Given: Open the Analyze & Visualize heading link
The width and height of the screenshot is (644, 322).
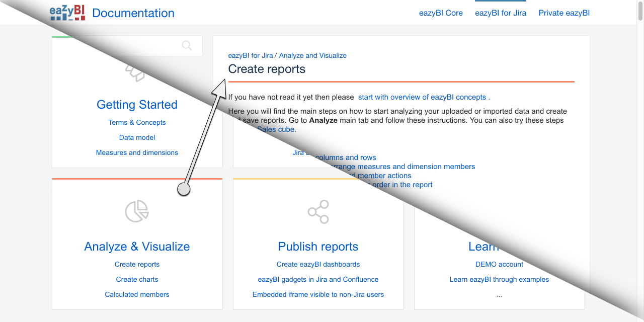Looking at the screenshot, I should pyautogui.click(x=137, y=247).
